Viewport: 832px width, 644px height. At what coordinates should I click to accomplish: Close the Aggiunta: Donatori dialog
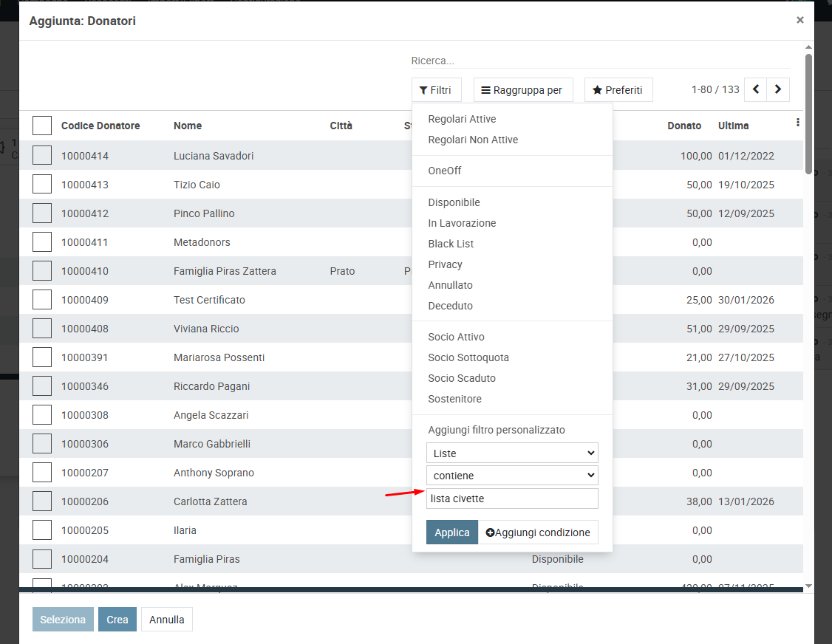799,21
